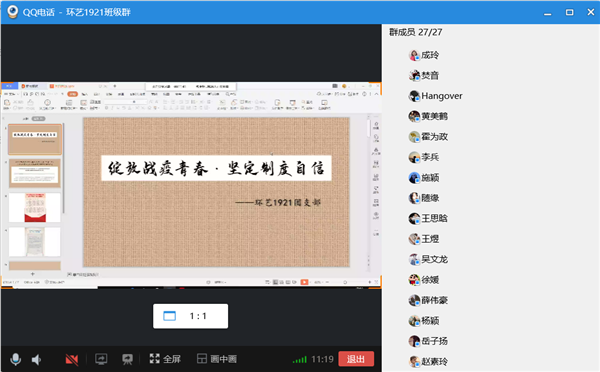Click avatar of member 王思晗
The width and height of the screenshot is (600, 372).
(x=414, y=219)
